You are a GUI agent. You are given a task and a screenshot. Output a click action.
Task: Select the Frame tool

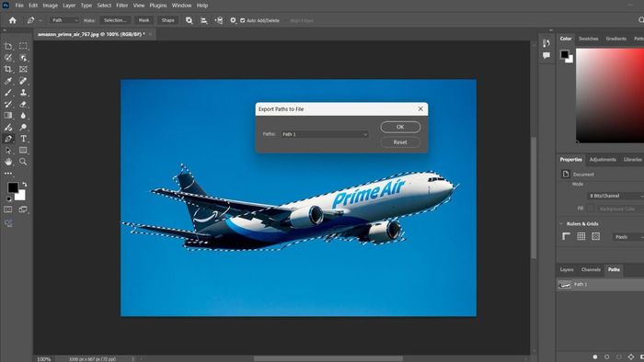point(23,69)
